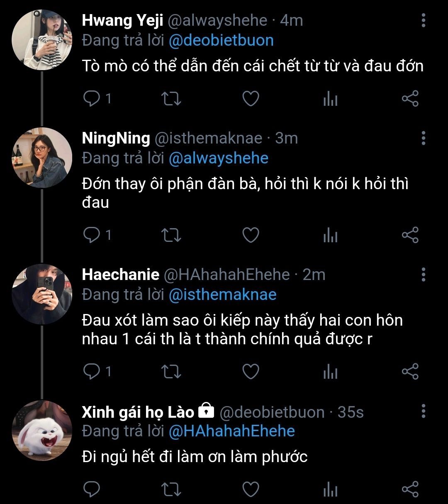Open Haechanie's display name profile
The image size is (448, 504).
tap(120, 275)
